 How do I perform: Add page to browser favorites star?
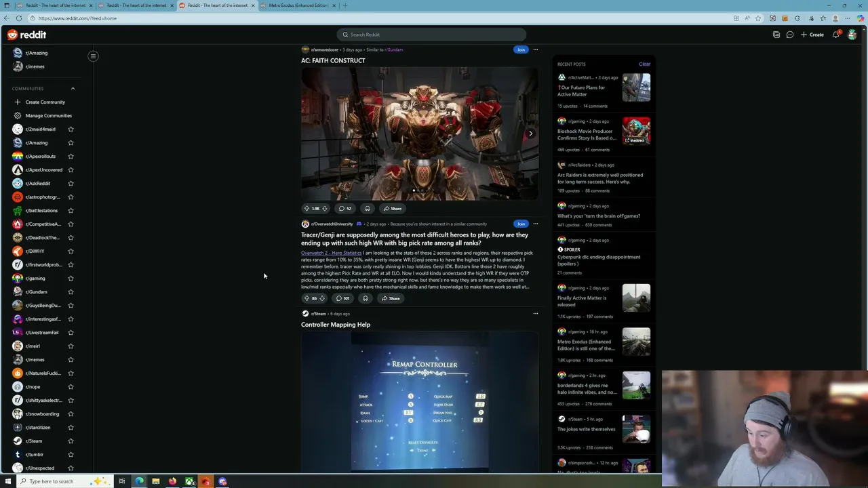point(758,18)
